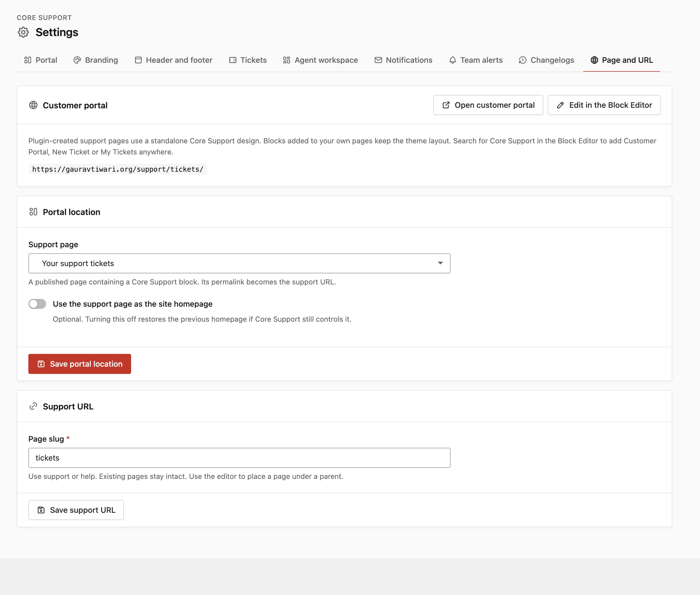Click the Settings gear icon
700x595 pixels.
pos(23,32)
